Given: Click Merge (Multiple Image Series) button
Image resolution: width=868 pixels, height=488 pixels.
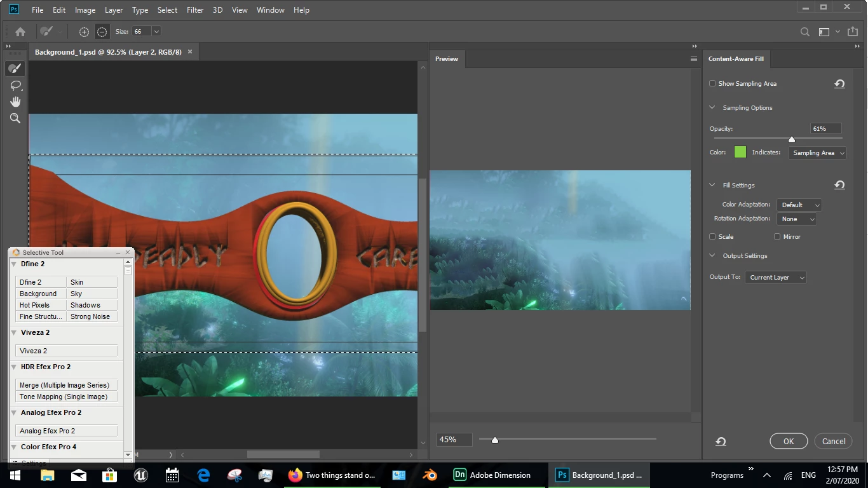Looking at the screenshot, I should (66, 385).
